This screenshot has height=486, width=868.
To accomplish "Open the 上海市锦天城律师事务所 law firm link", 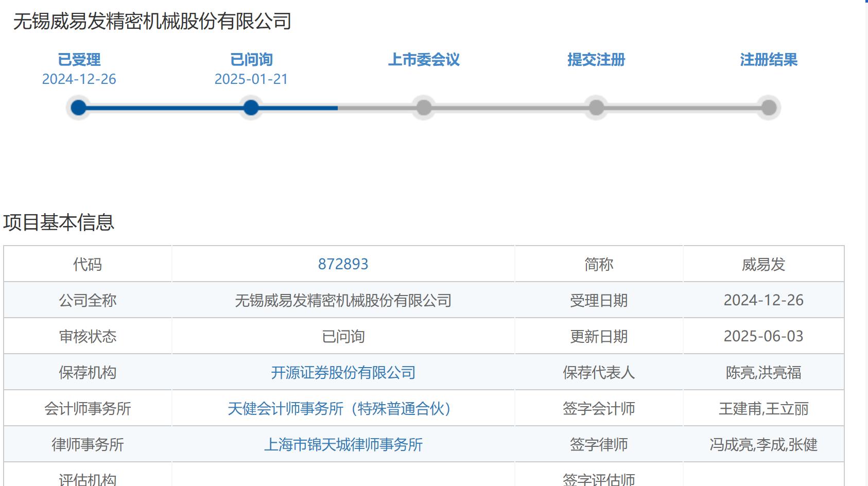I will click(x=343, y=444).
